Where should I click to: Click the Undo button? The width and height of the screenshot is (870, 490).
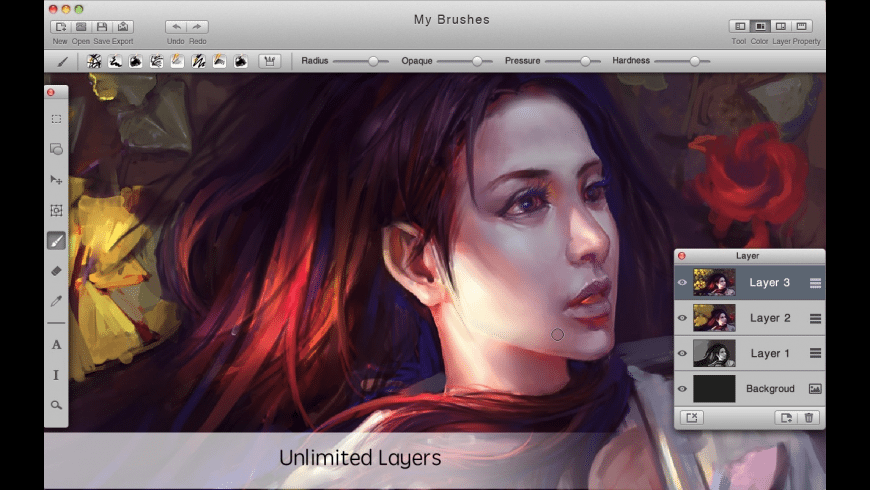click(x=176, y=27)
